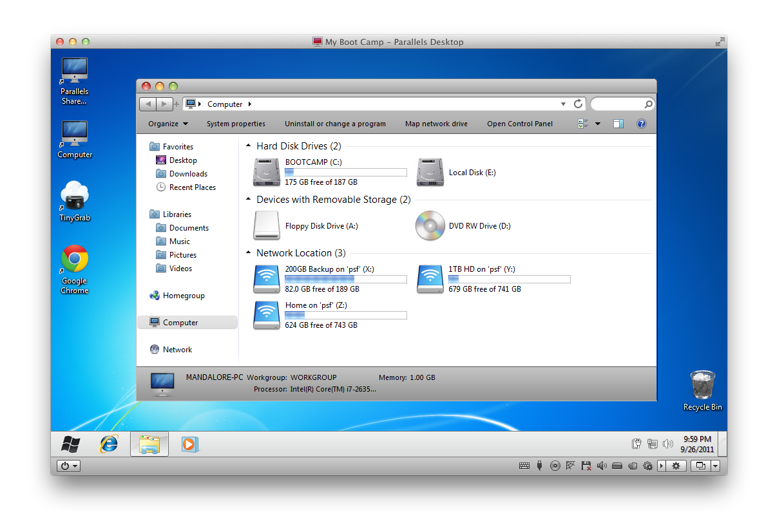This screenshot has width=764, height=532.
Task: Open Pictures library
Action: tap(177, 255)
